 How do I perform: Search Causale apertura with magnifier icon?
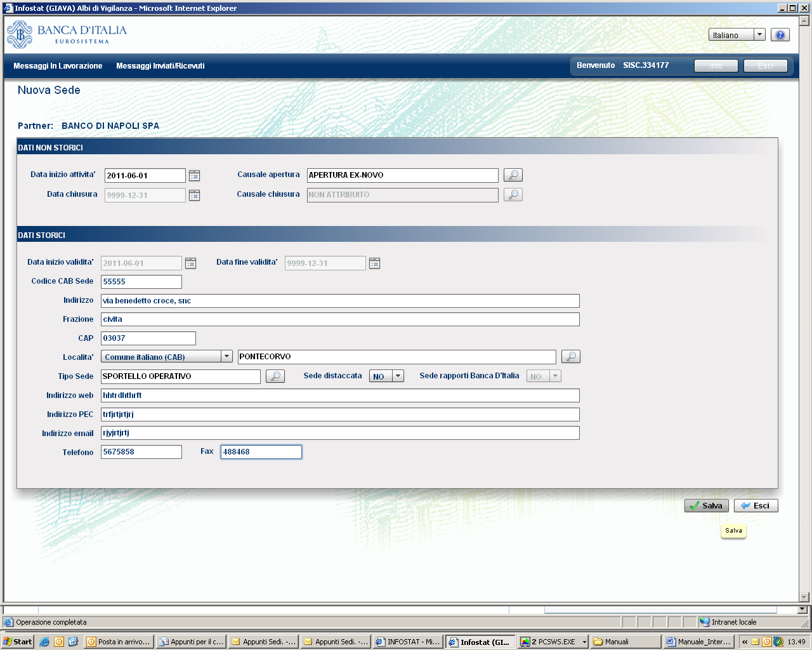coord(513,175)
